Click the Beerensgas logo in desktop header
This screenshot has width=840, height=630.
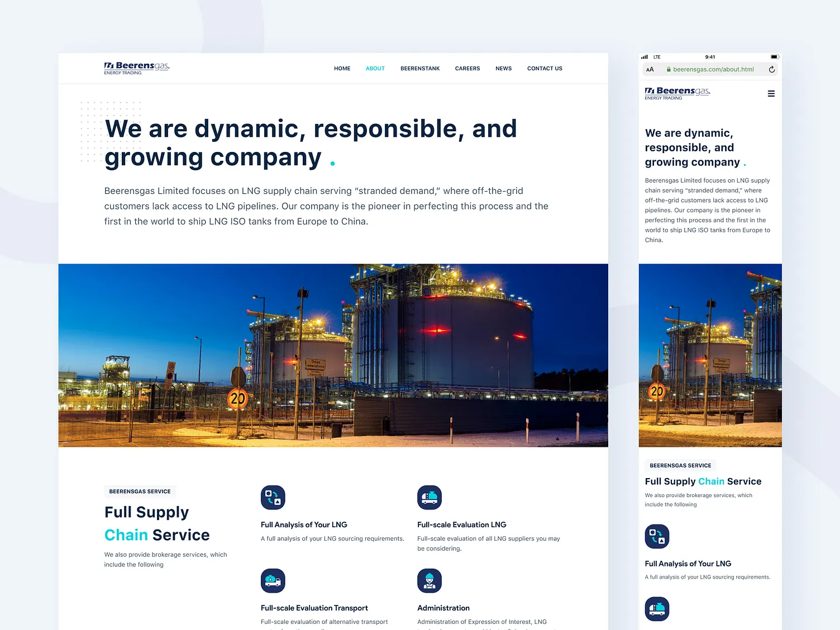[136, 68]
